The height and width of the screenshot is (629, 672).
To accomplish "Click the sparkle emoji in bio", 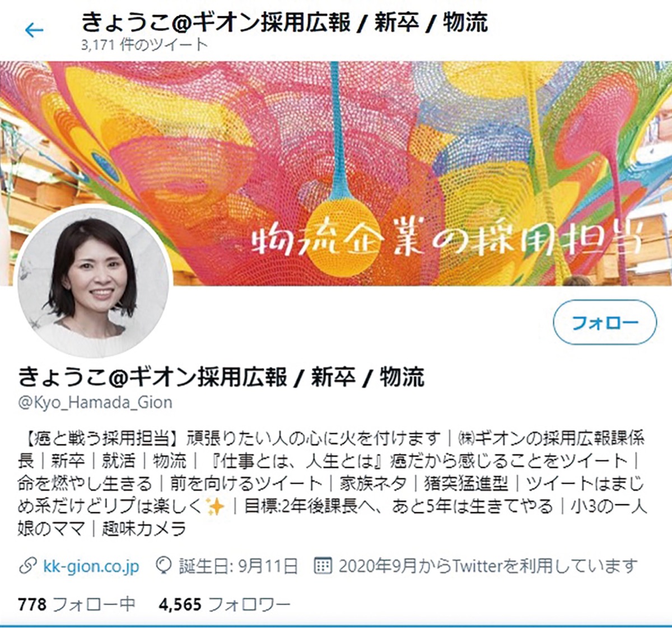I will click(x=215, y=506).
